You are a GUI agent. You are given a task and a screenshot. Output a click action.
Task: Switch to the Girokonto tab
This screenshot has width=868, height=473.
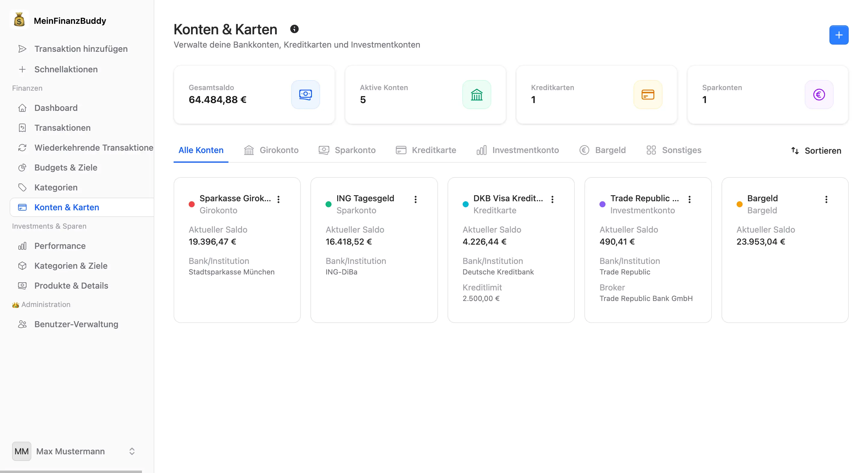tap(271, 150)
